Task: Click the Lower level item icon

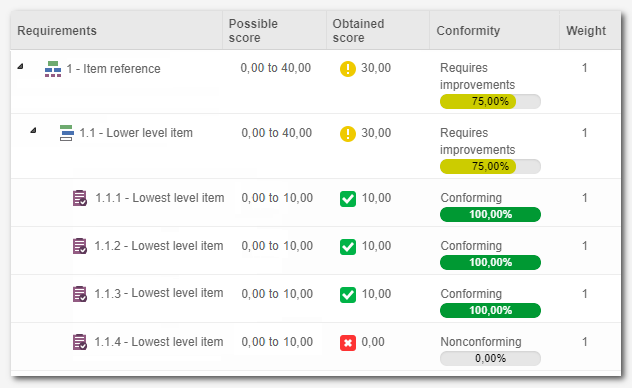Action: 67,133
